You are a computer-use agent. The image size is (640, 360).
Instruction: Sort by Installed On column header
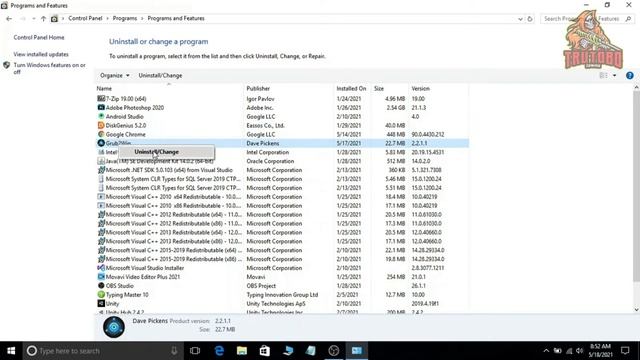click(x=352, y=88)
